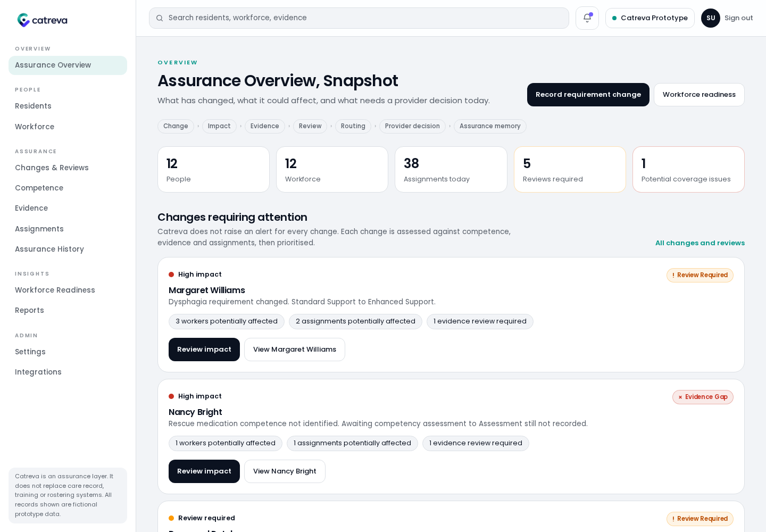Viewport: 766px width, 532px height.
Task: Click the 3 workers potentially affected chip
Action: point(227,322)
